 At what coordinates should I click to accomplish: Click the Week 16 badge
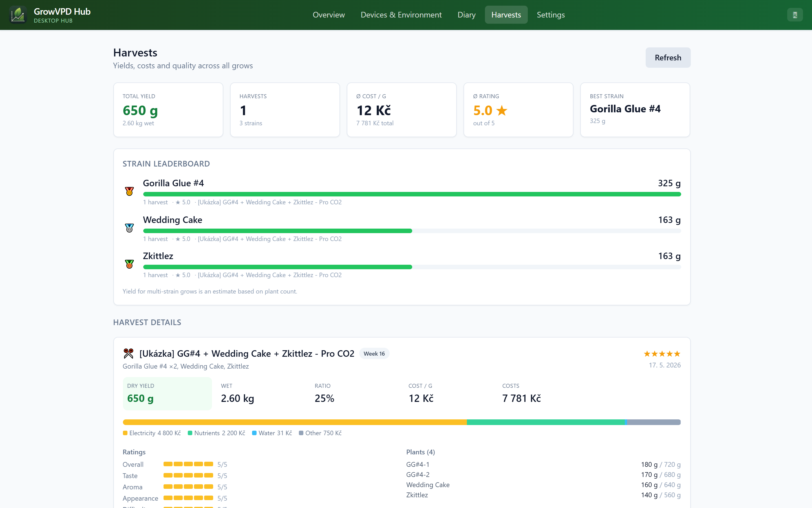tap(374, 353)
